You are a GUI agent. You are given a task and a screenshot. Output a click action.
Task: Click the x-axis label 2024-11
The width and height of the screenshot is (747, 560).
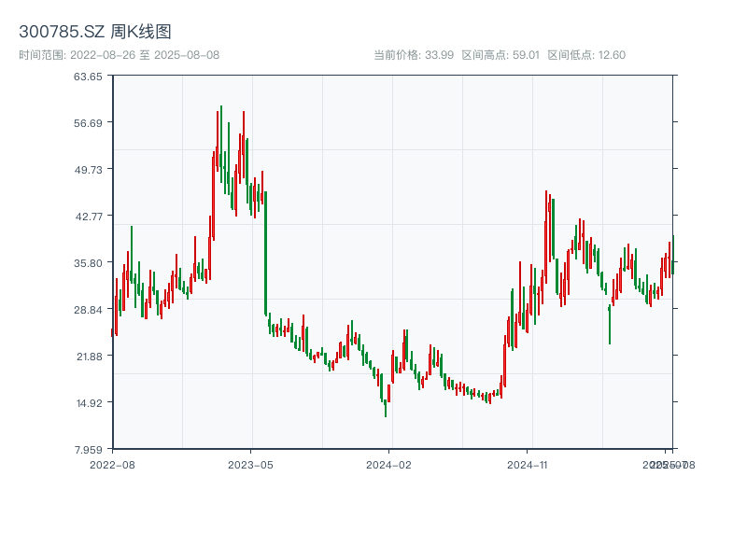tap(527, 465)
